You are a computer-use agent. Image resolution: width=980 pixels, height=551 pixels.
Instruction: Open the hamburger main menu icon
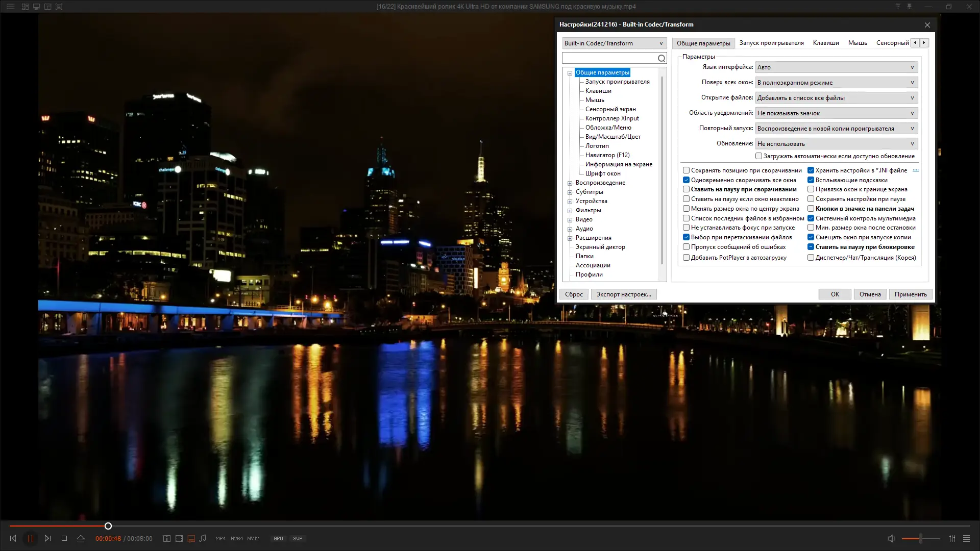click(10, 7)
